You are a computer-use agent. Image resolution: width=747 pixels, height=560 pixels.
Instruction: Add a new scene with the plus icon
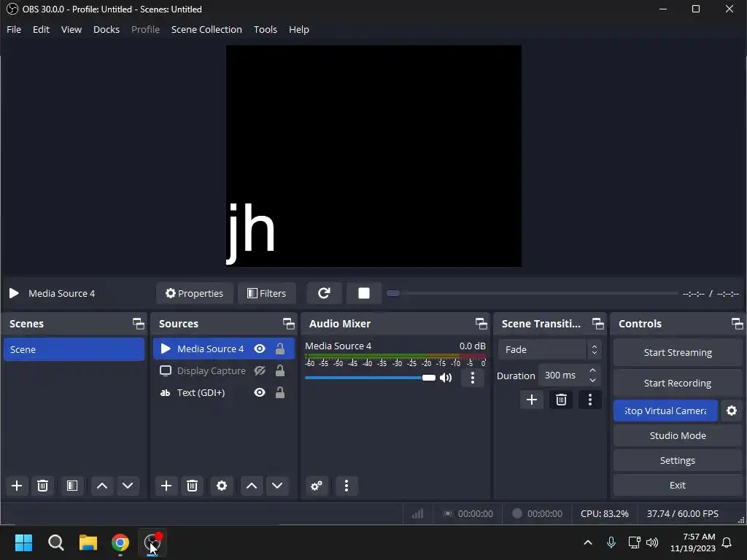(x=17, y=486)
